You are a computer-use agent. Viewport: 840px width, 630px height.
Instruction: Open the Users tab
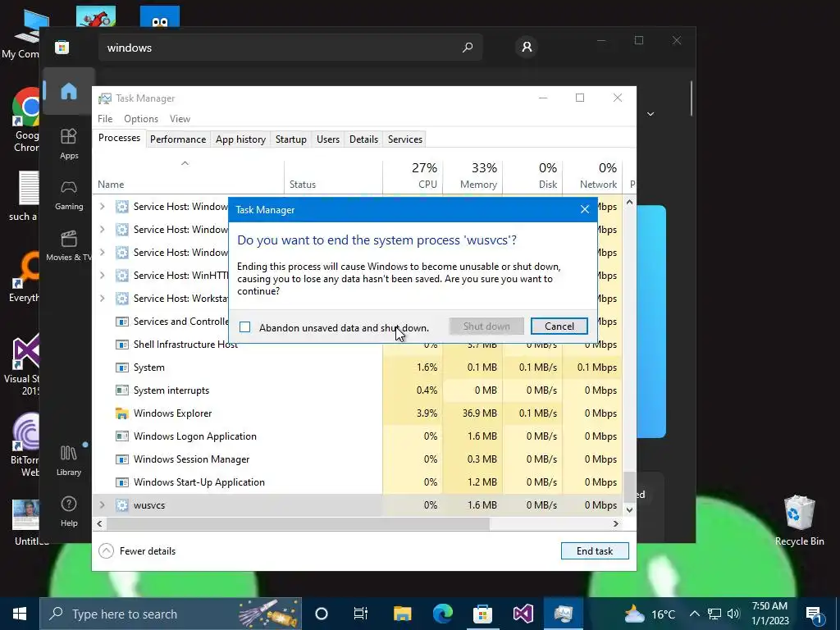(x=328, y=139)
